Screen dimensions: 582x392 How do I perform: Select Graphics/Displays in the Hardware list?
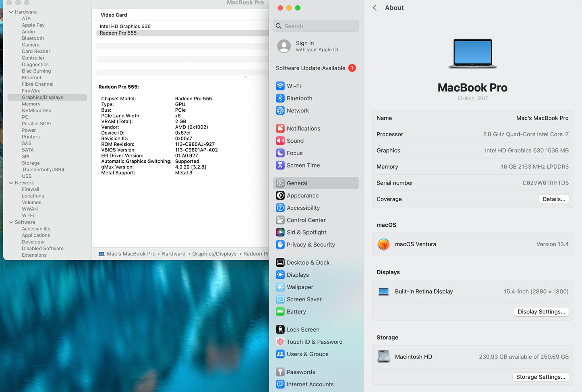(43, 97)
